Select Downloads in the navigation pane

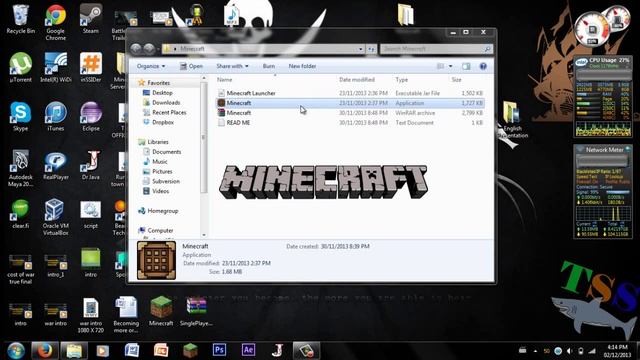point(161,102)
